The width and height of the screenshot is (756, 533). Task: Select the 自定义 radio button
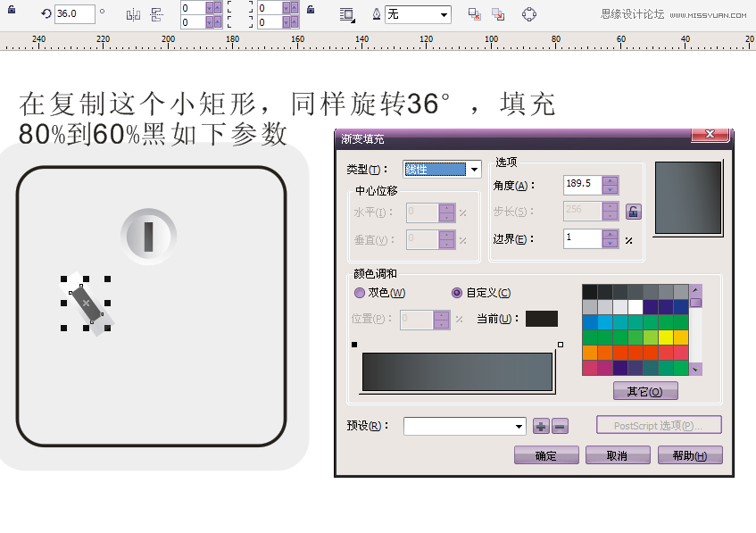pos(457,293)
